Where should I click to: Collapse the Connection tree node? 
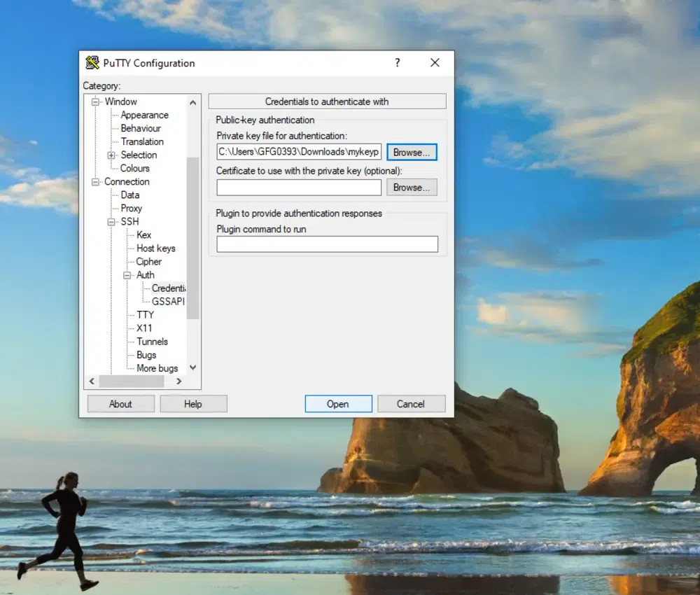point(95,182)
